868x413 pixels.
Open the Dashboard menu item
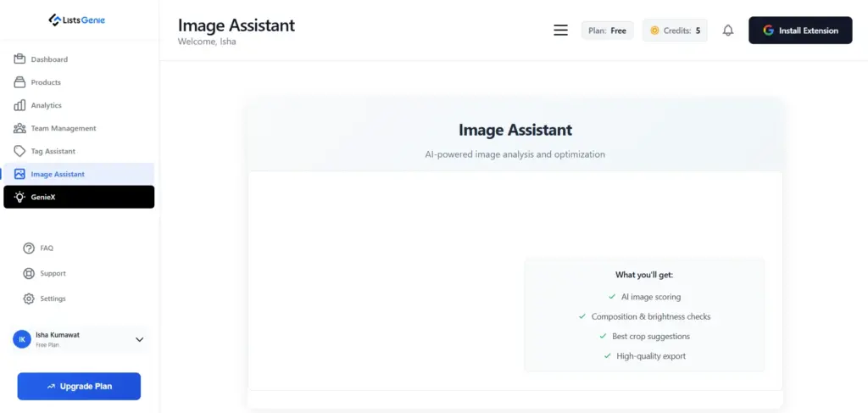pos(79,59)
